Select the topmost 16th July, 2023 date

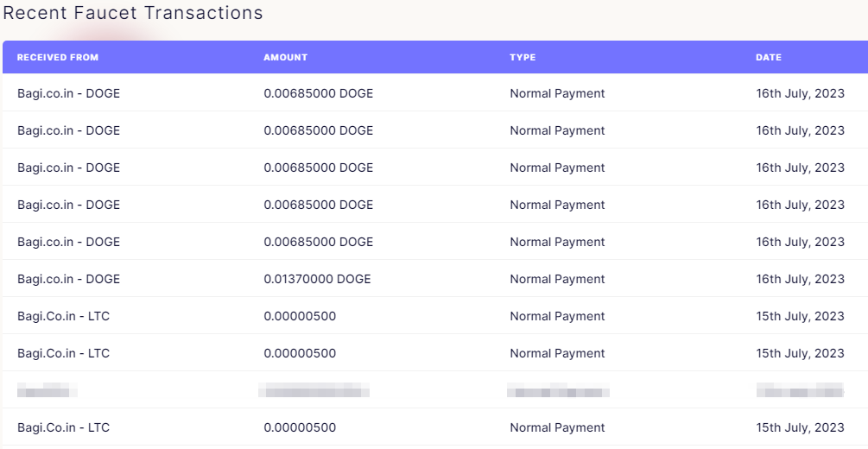pos(800,93)
